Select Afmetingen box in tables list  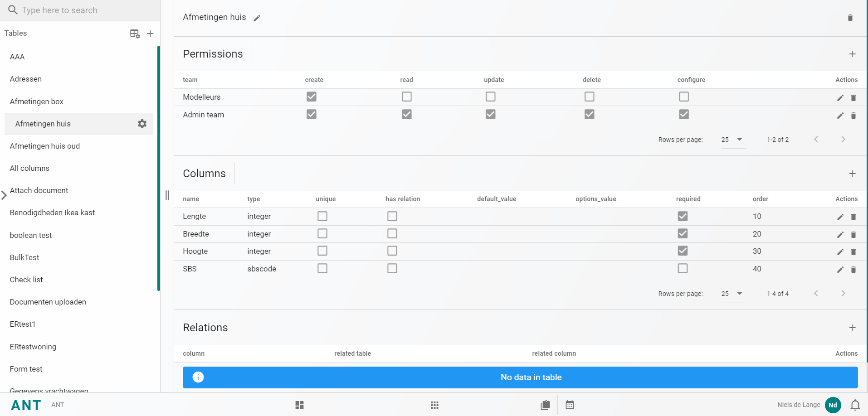pyautogui.click(x=37, y=102)
